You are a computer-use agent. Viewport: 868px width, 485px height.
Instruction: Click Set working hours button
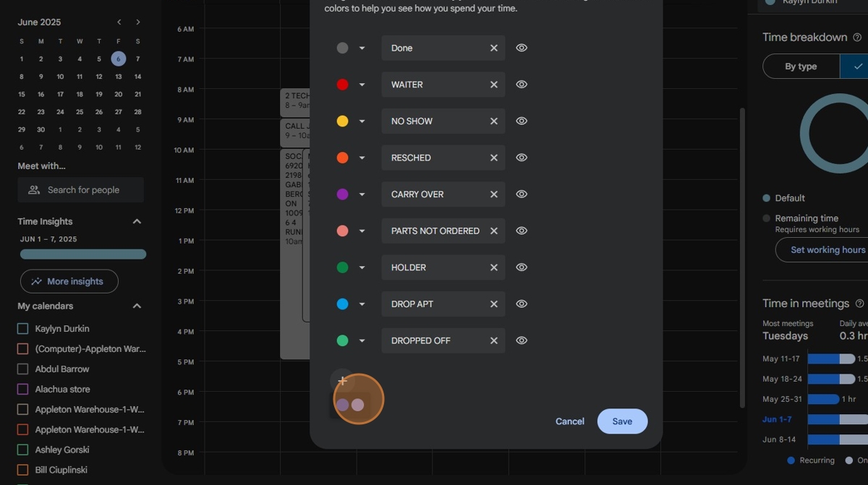click(x=822, y=250)
